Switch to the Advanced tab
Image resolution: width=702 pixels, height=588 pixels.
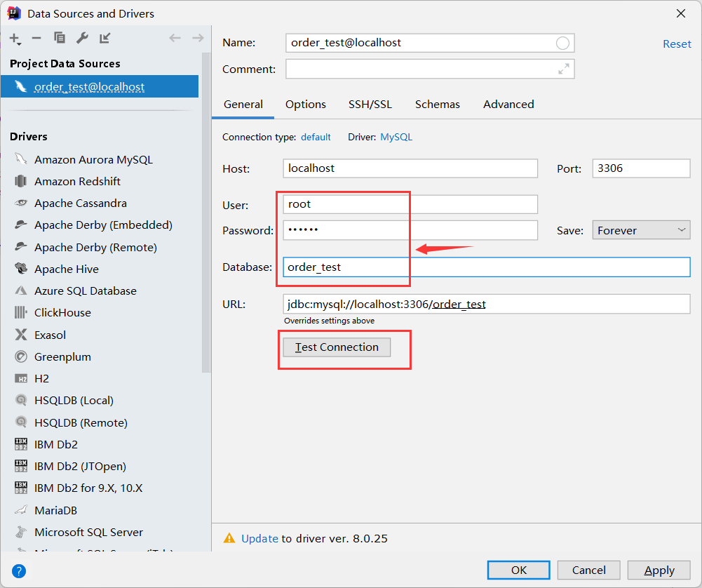(x=508, y=105)
